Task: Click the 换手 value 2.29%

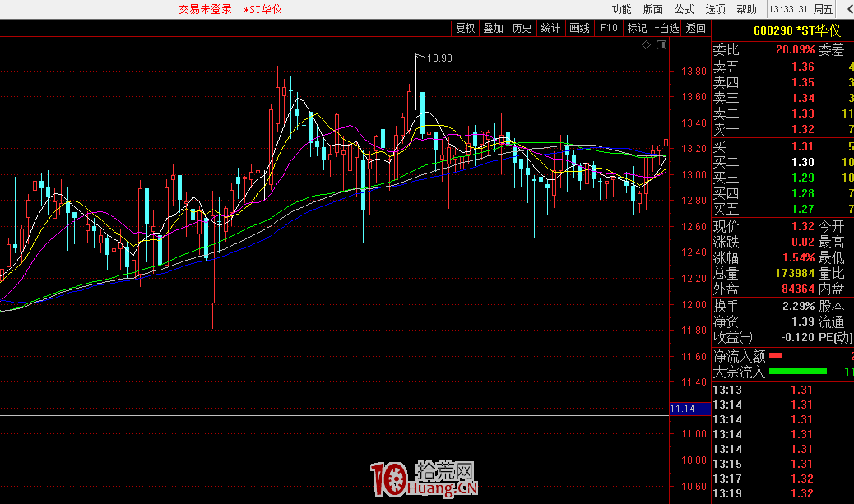Action: point(798,306)
